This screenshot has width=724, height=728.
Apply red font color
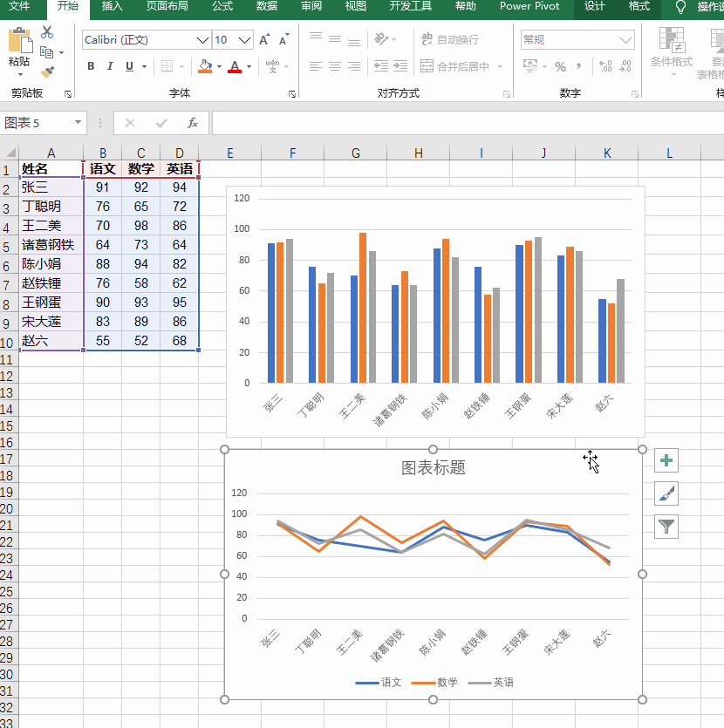(x=235, y=67)
